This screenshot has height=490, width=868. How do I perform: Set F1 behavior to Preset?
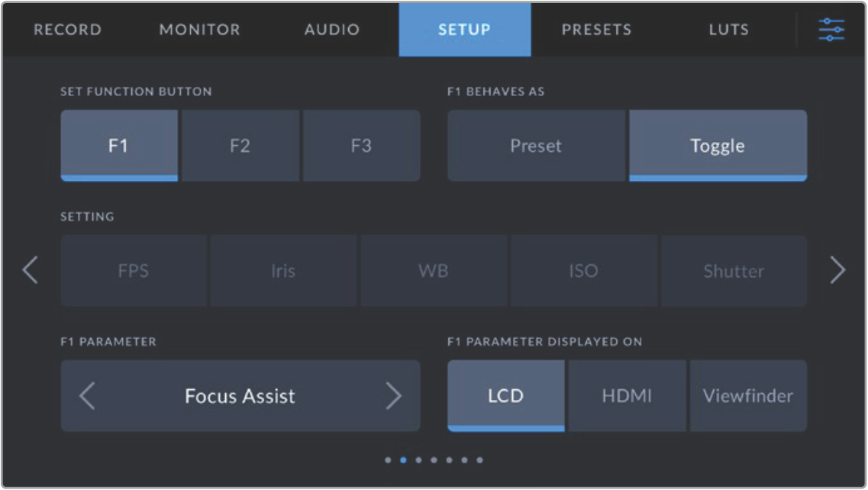point(536,146)
